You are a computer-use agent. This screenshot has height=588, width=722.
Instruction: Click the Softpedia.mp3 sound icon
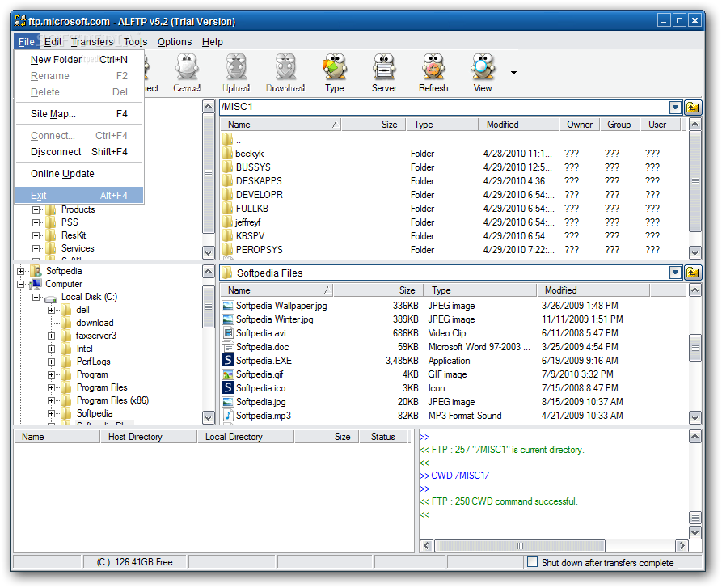(227, 416)
